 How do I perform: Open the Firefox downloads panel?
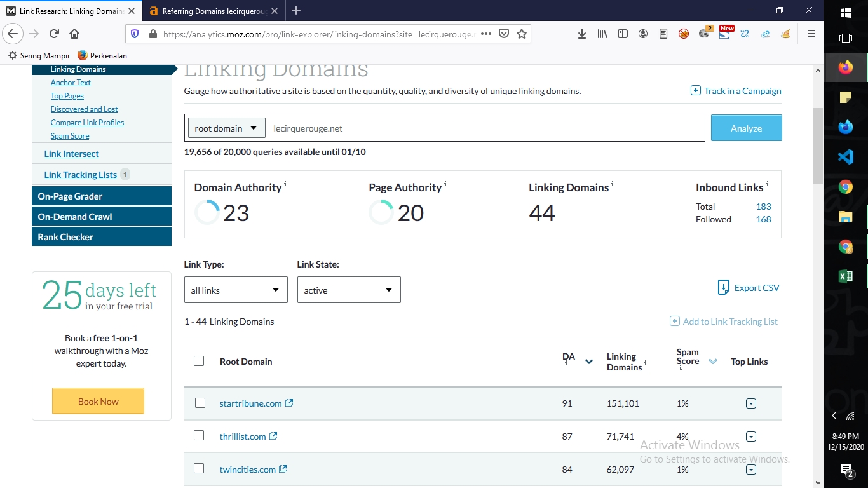582,34
